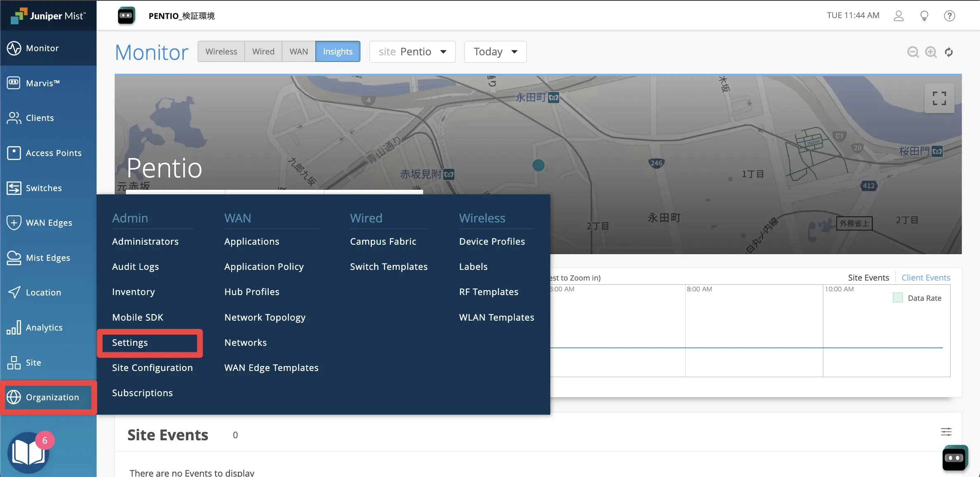980x477 pixels.
Task: Open the Today time range dropdown
Action: pos(495,52)
